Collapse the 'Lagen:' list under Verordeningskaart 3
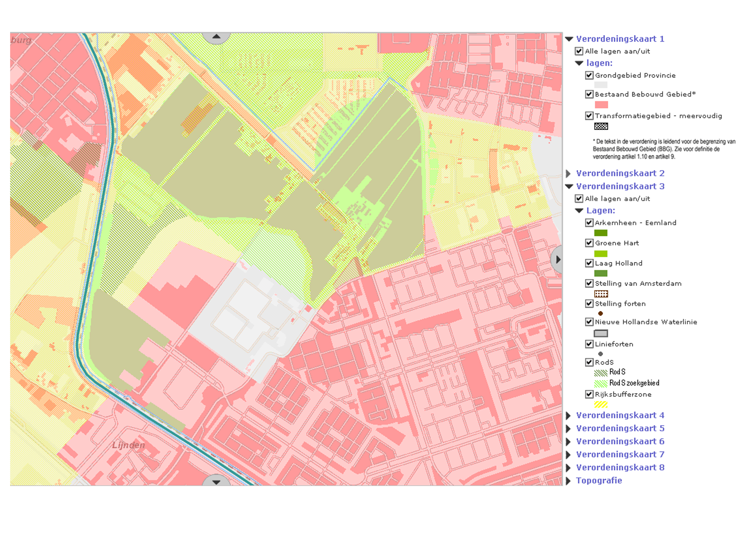Image resolution: width=756 pixels, height=534 pixels. (x=579, y=211)
